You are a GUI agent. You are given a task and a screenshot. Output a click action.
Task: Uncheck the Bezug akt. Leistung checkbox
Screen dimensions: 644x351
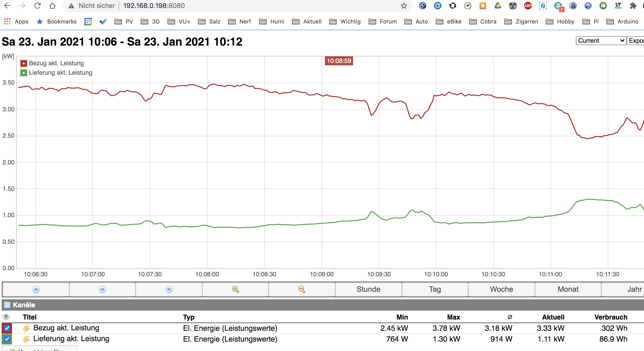(x=7, y=328)
